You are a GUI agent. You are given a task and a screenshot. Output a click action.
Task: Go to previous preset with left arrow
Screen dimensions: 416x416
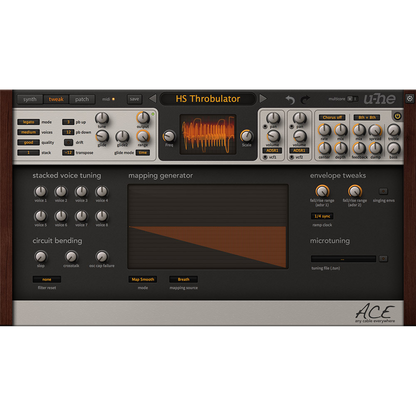(x=153, y=99)
